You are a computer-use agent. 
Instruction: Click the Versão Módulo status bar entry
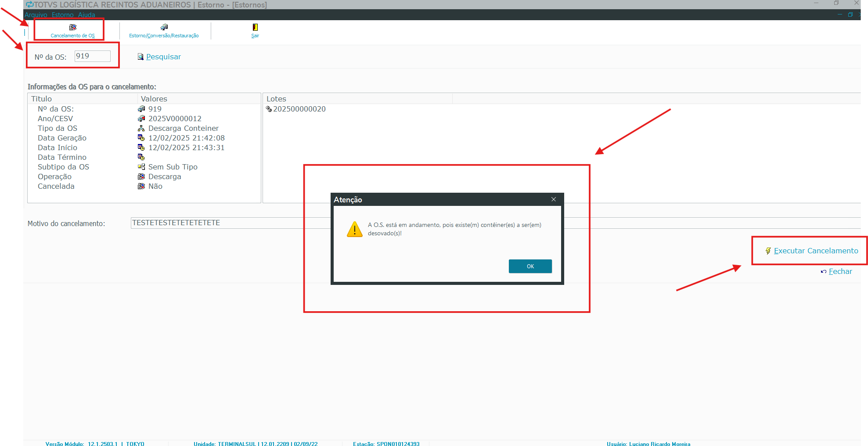(x=95, y=443)
